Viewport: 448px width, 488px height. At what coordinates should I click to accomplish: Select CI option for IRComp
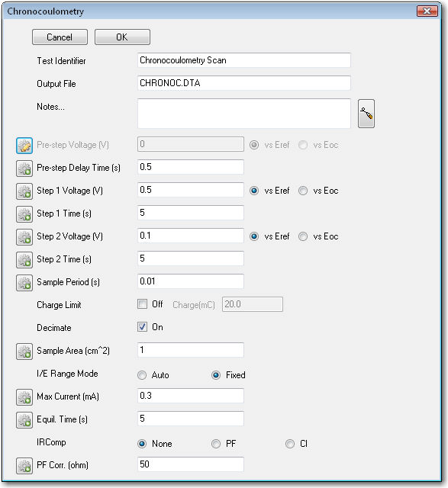pos(290,444)
